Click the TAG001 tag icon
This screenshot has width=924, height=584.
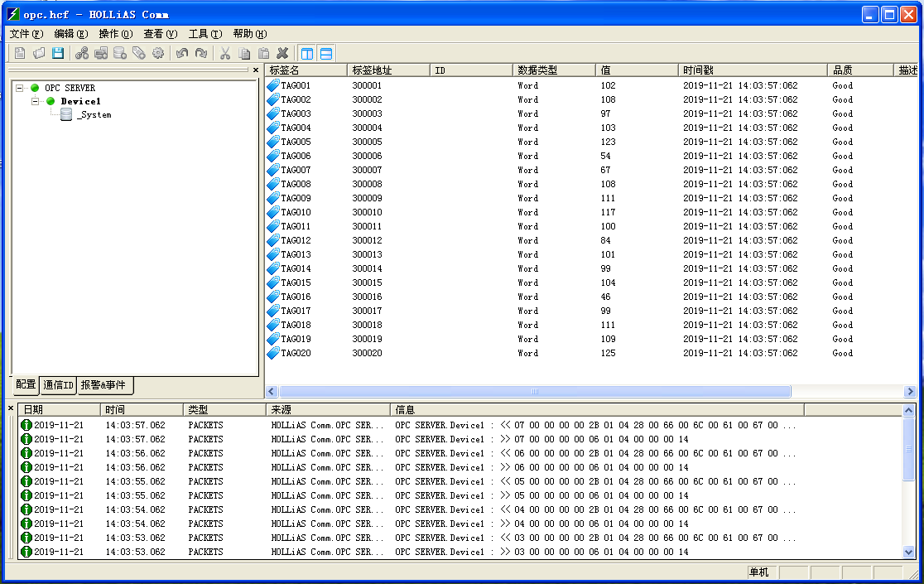273,85
